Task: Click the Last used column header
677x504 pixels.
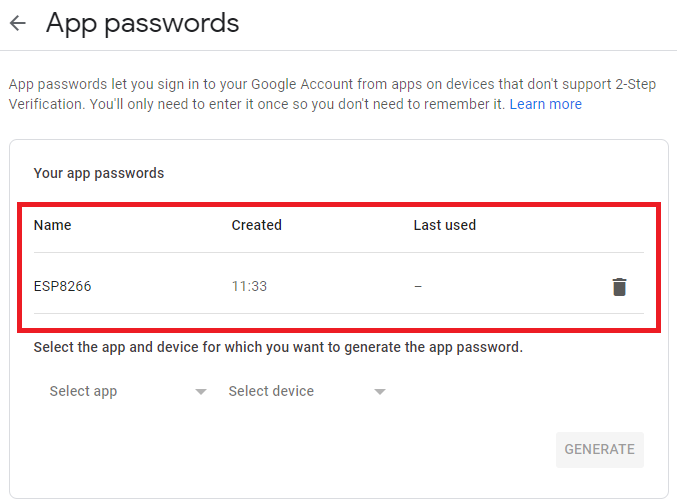Action: tap(444, 225)
